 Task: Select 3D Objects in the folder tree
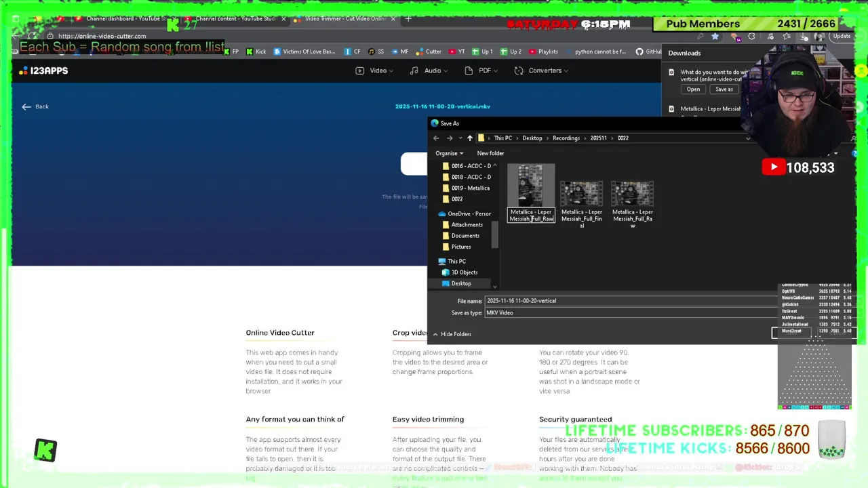click(460, 272)
